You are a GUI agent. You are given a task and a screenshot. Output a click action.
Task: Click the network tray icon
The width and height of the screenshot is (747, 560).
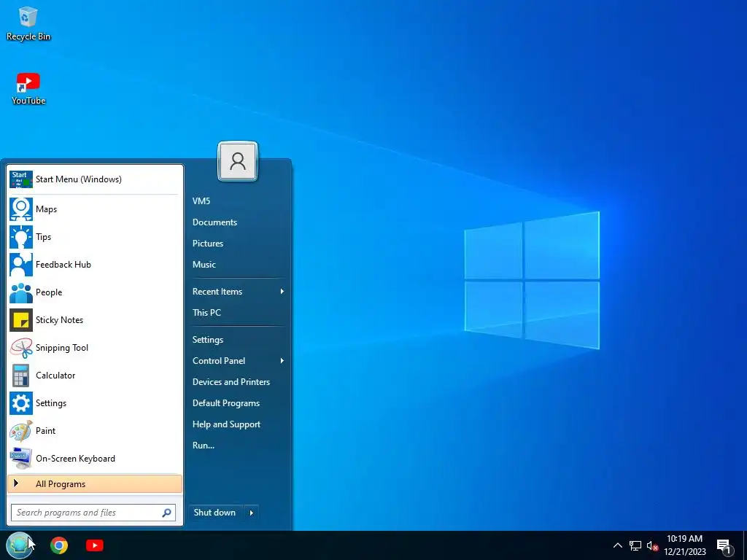(635, 545)
